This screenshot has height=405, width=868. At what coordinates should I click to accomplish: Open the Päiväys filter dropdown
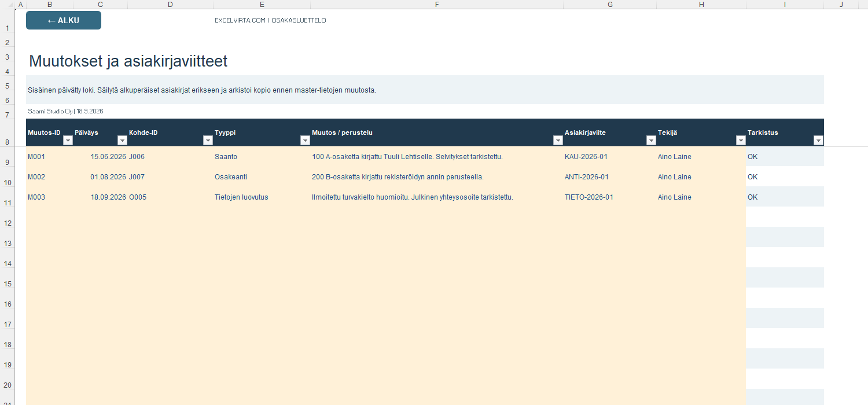tap(122, 140)
